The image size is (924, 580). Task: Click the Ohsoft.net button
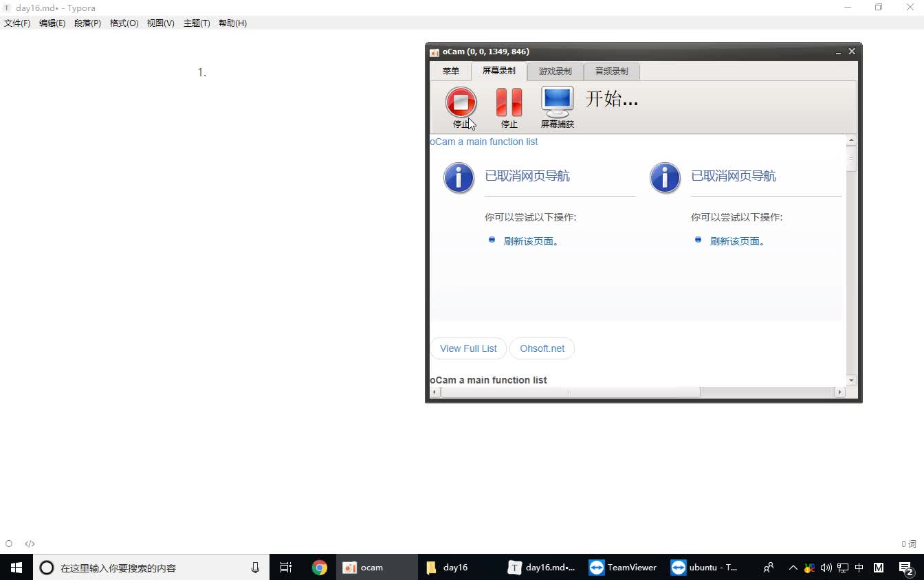point(542,348)
